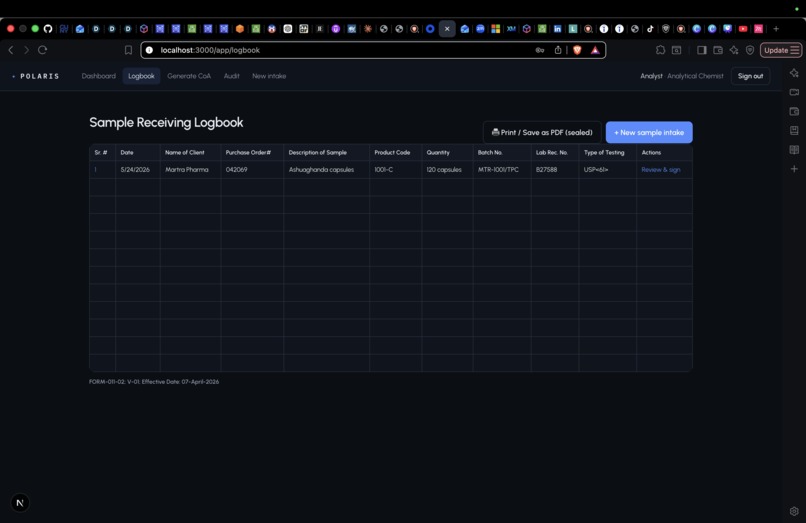This screenshot has height=523, width=806.
Task: Close the active browser tab
Action: click(447, 29)
